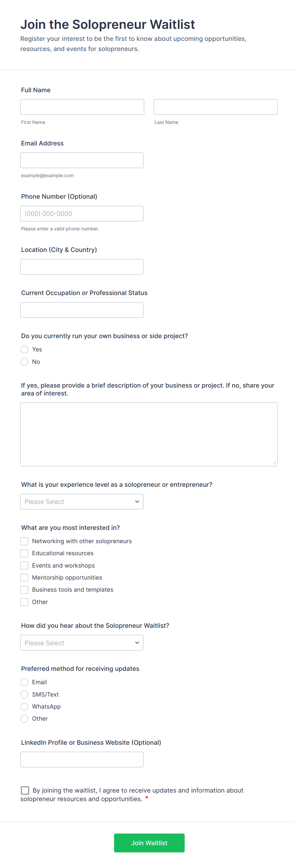The image size is (295, 868).
Task: Select WhatsApp for receiving updates
Action: [24, 707]
